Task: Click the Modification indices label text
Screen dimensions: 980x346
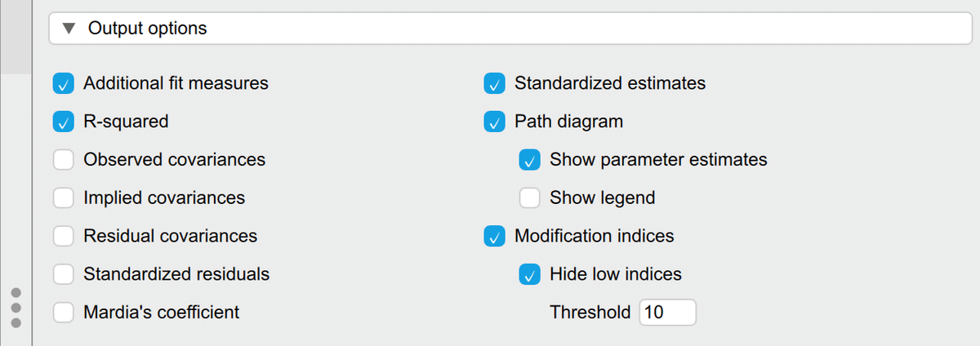Action: tap(594, 237)
